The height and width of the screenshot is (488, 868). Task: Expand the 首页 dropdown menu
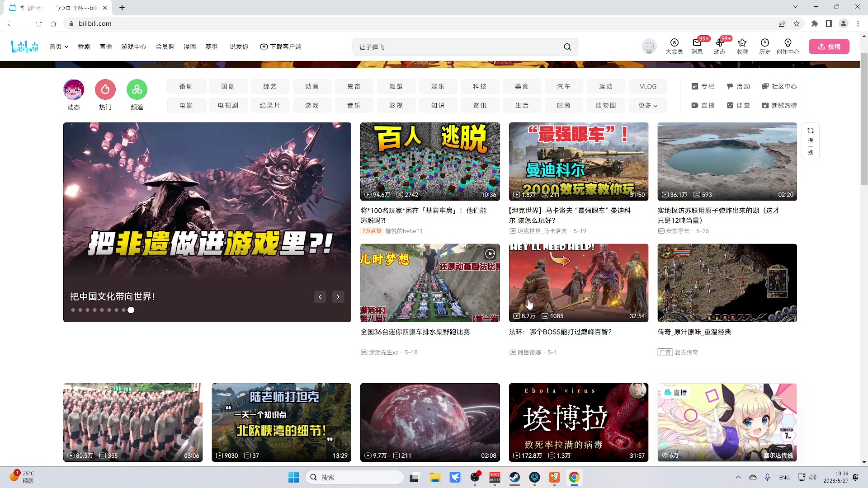[59, 47]
